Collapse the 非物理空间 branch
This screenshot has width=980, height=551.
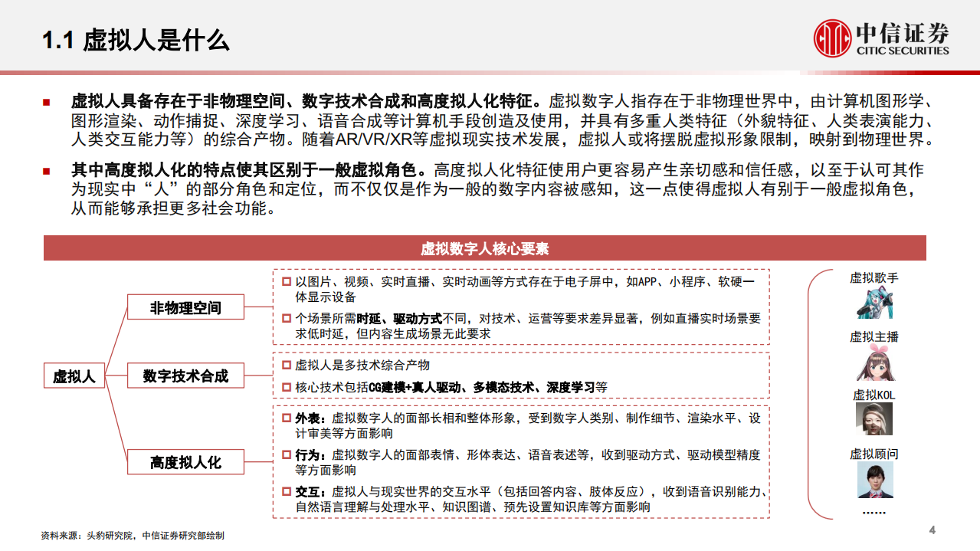185,307
